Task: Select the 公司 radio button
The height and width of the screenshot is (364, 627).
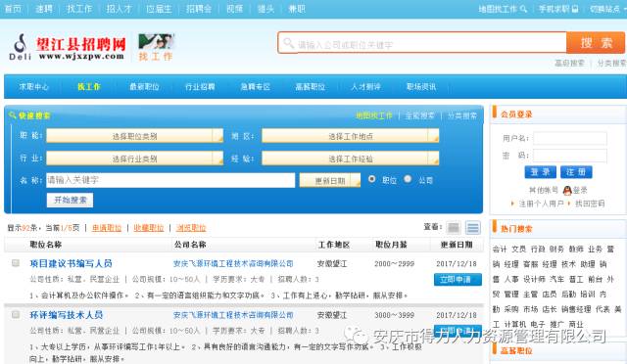Action: (408, 179)
